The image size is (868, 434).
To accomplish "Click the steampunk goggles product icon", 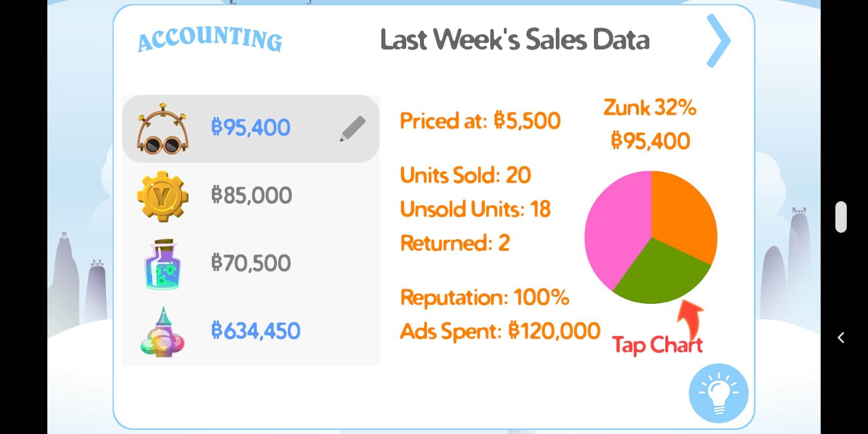I will pos(163,129).
